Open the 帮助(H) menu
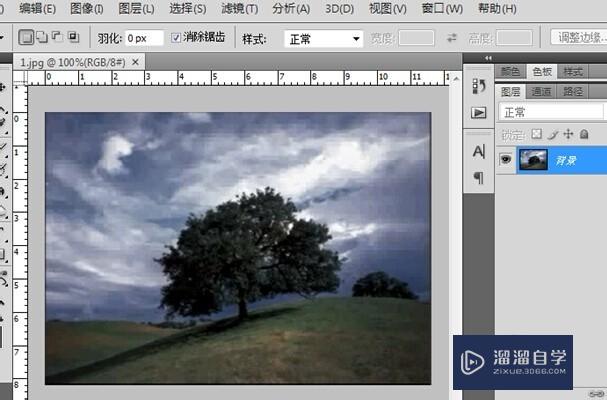Screen dimensions: 607x400 tap(497, 9)
